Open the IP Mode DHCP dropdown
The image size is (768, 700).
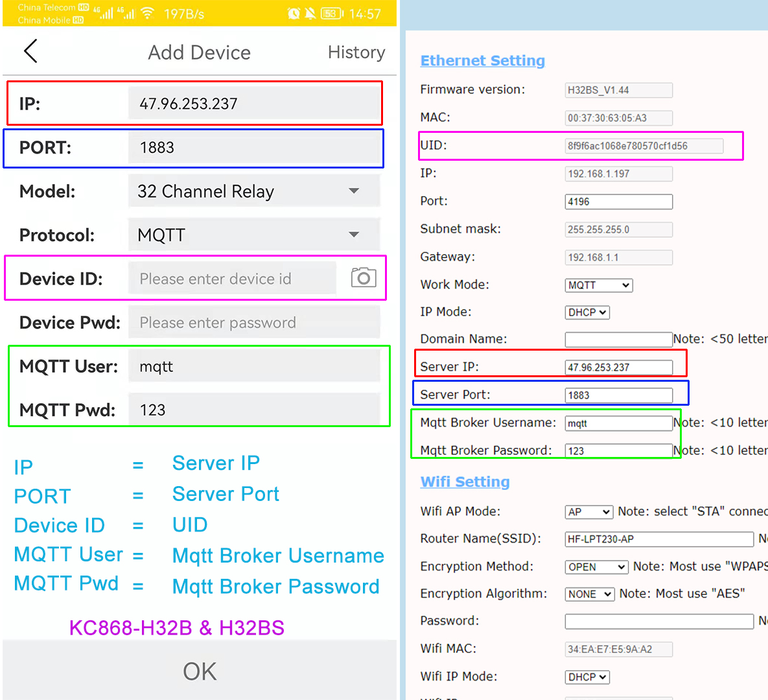pyautogui.click(x=587, y=312)
